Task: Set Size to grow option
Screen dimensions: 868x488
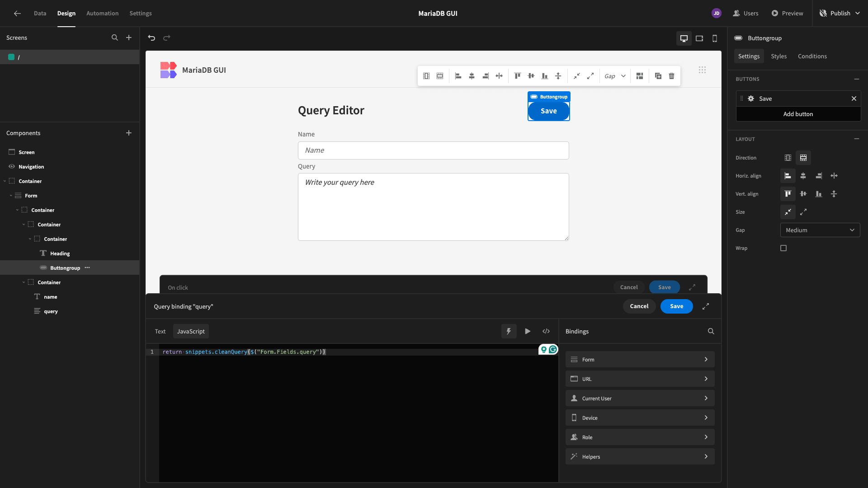Action: (x=803, y=212)
